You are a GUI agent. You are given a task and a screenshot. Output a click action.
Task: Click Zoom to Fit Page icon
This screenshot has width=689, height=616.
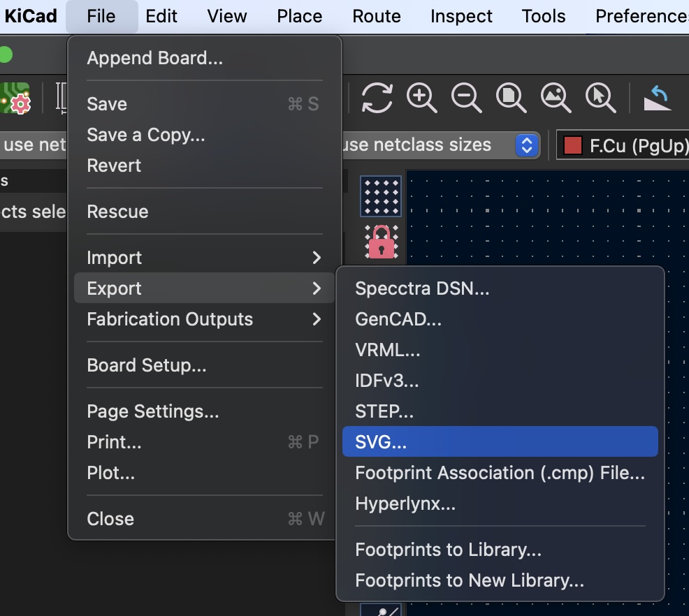point(512,98)
